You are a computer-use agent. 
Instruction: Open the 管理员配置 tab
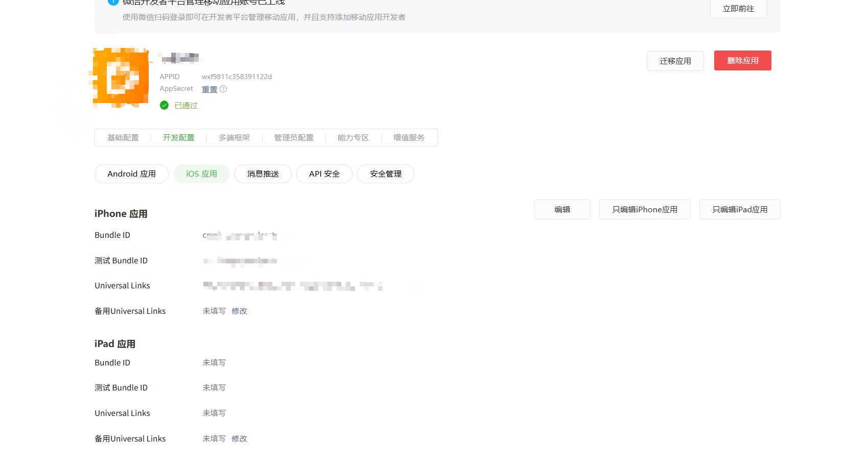point(294,138)
